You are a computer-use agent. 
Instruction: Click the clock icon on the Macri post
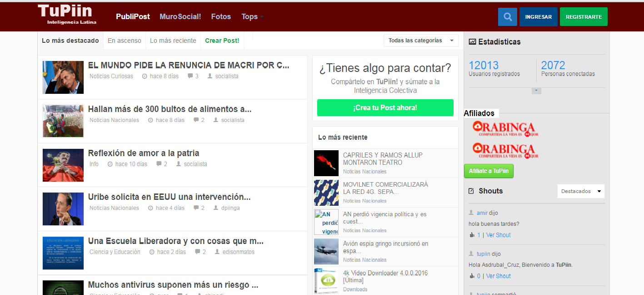point(145,76)
